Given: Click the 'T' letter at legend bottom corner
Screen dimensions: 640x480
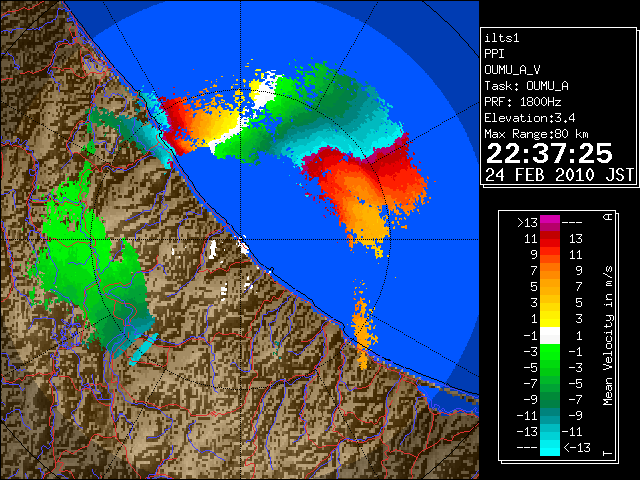Looking at the screenshot, I should pos(608,453).
